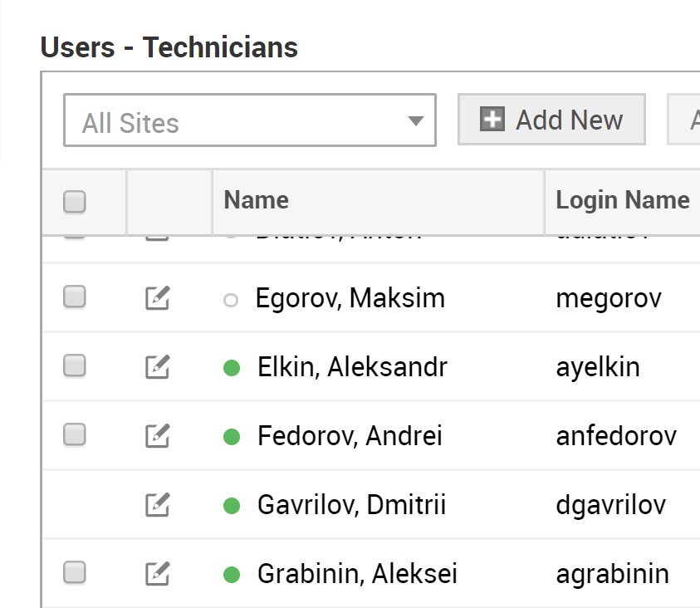
Task: Open the Gavrilov, Dmitrii technician record
Action: click(351, 505)
